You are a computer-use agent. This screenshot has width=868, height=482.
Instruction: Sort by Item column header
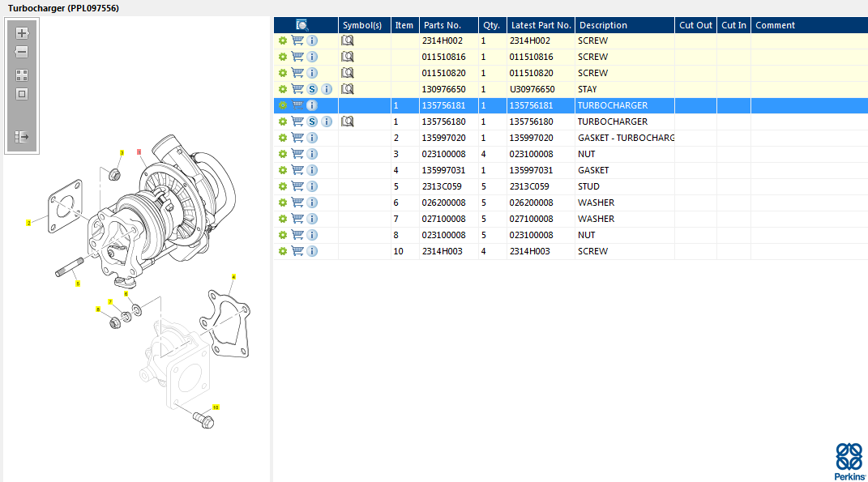click(404, 25)
